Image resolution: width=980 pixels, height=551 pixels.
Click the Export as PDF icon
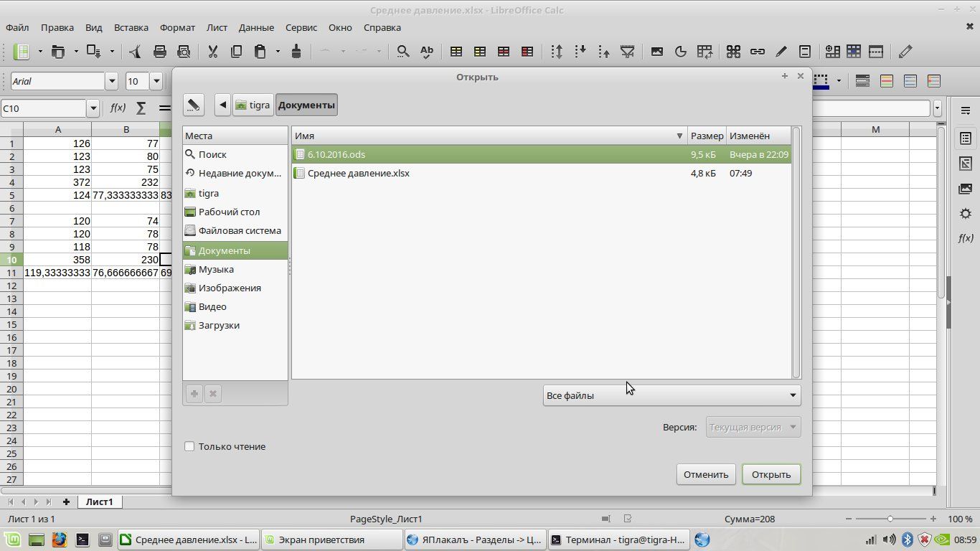136,52
